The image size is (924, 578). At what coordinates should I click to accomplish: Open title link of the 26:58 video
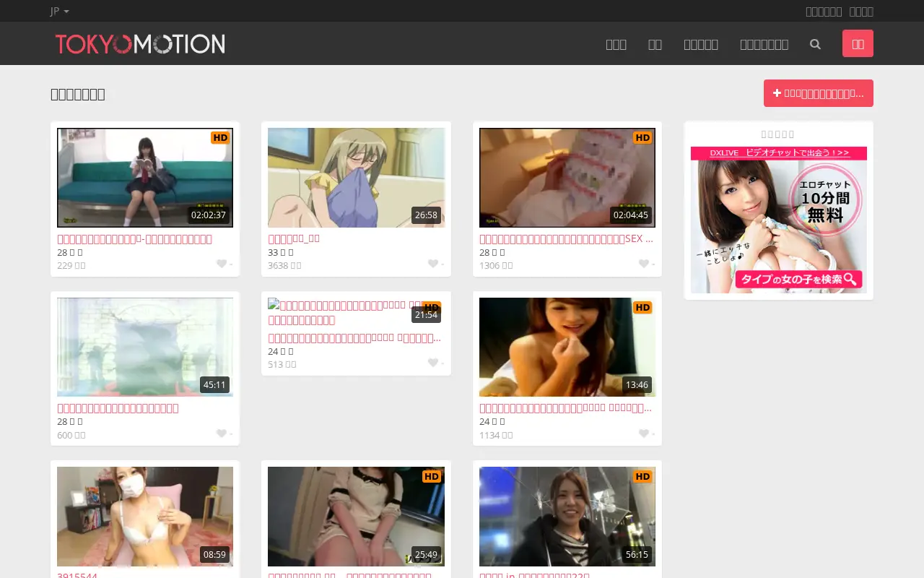coord(294,238)
